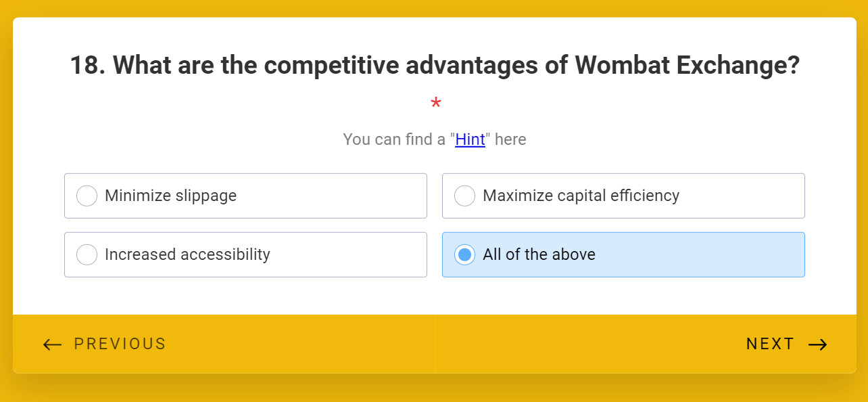The height and width of the screenshot is (402, 868).
Task: Click the red required asterisk
Action: coord(436,105)
